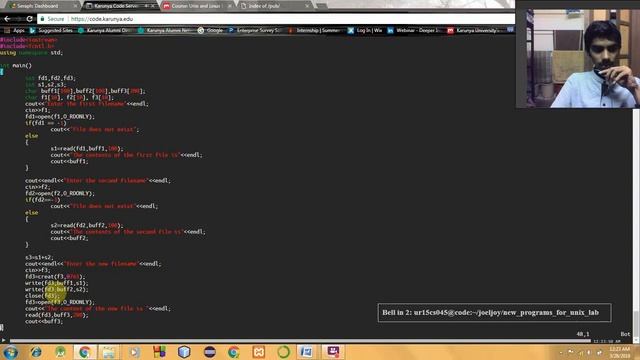Open Windows Explorer folder in taskbar
The image size is (640, 360).
(109, 352)
